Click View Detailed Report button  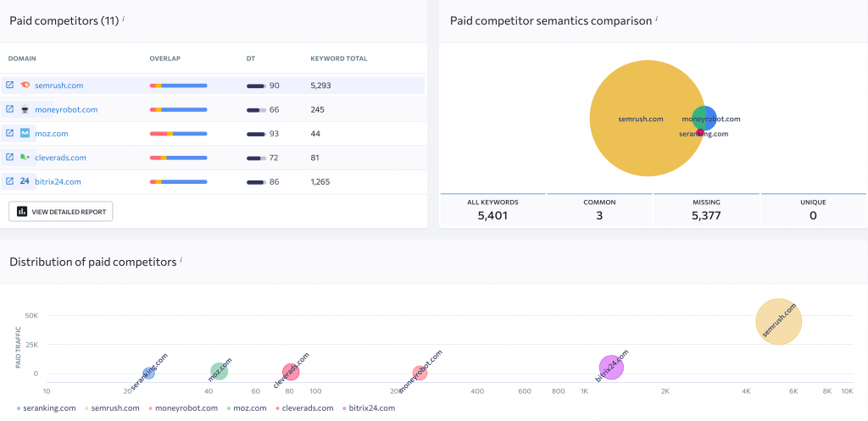(61, 211)
